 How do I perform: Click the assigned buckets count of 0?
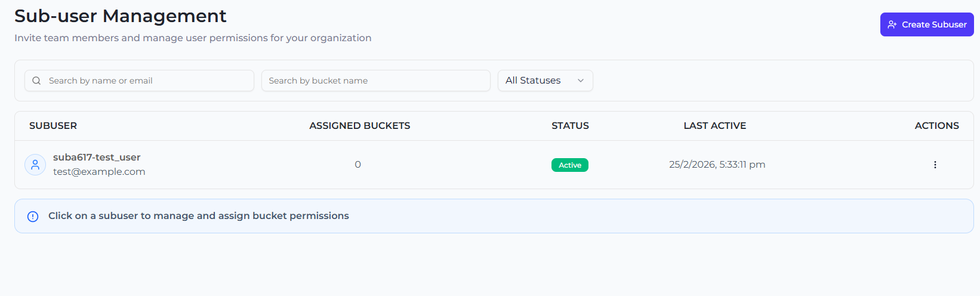(358, 165)
